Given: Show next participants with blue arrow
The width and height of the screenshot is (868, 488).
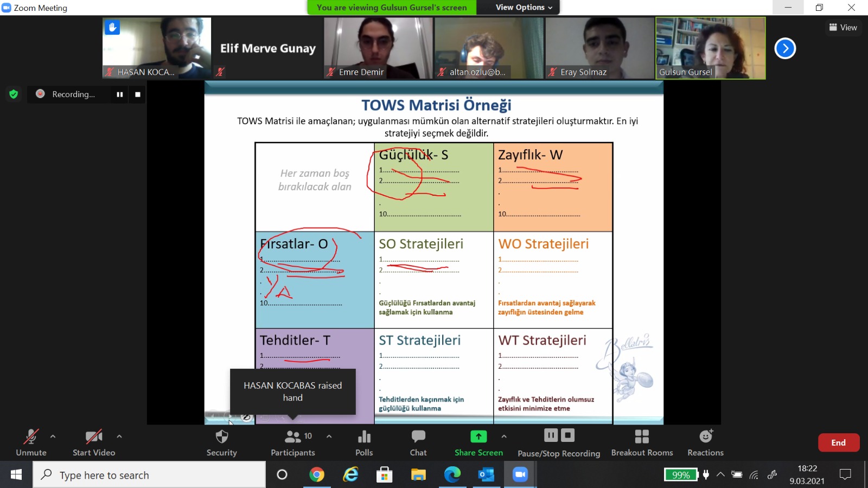Looking at the screenshot, I should click(x=784, y=48).
